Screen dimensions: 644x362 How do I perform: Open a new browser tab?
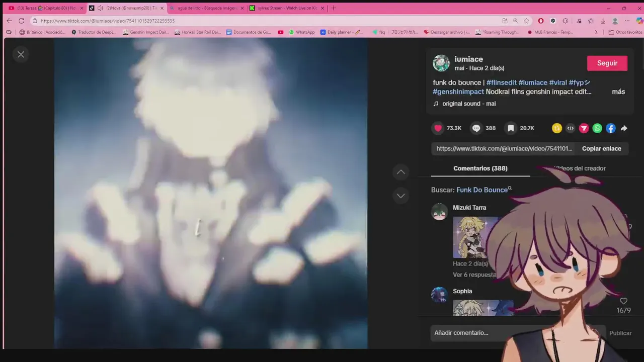click(334, 8)
